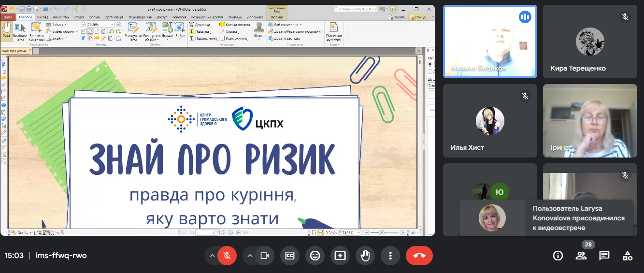Image resolution: width=644 pixels, height=273 pixels.
Task: Expand camera settings chevron
Action: 250,256
